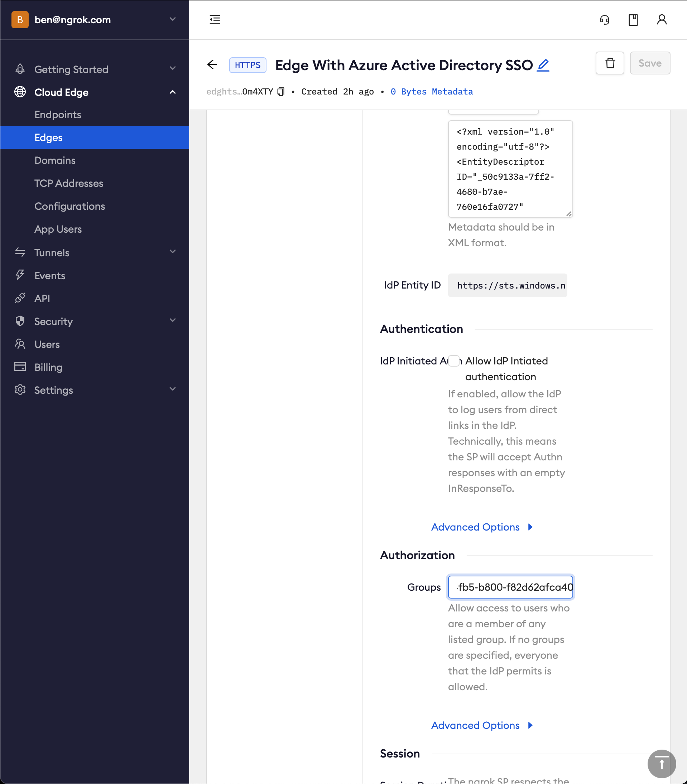Expand the Getting Started menu
Image resolution: width=687 pixels, height=784 pixels.
click(x=173, y=68)
